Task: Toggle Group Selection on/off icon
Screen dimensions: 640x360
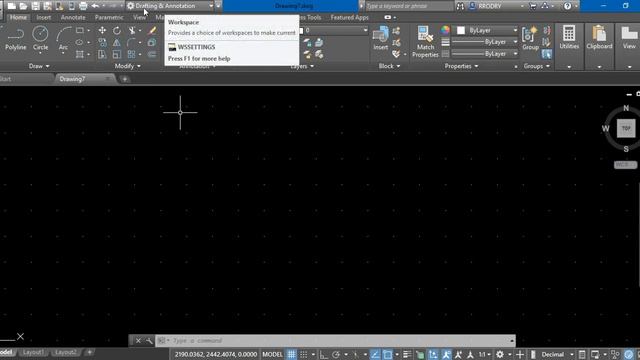Action: tap(547, 54)
